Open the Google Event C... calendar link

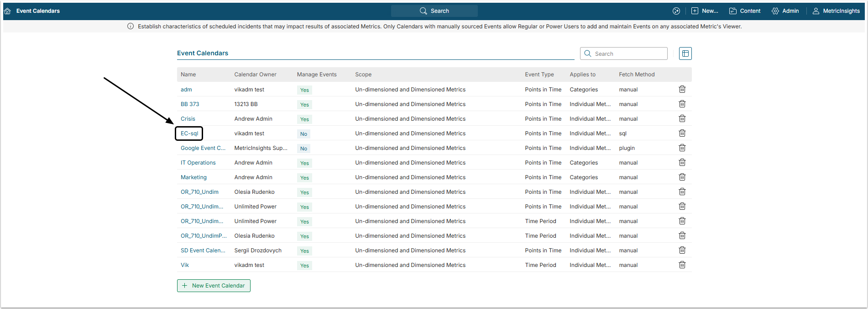point(203,148)
